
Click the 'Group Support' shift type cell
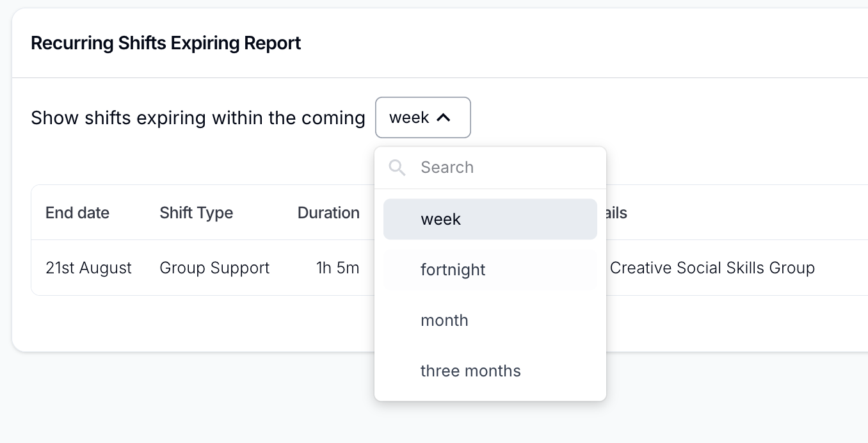214,268
